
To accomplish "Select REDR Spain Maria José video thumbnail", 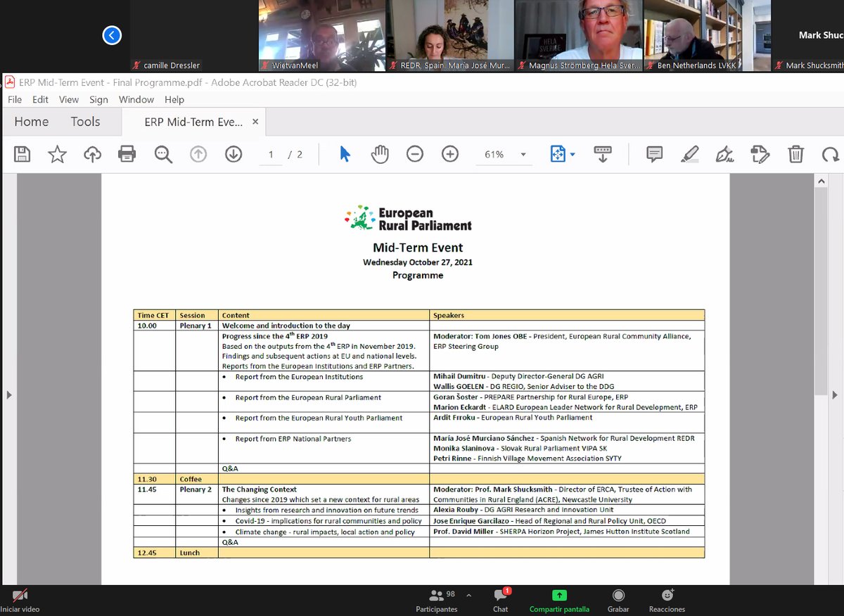I will point(451,35).
